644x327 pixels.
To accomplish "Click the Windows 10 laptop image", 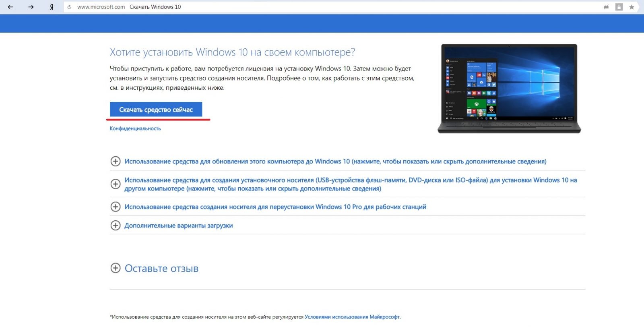I will 509,88.
